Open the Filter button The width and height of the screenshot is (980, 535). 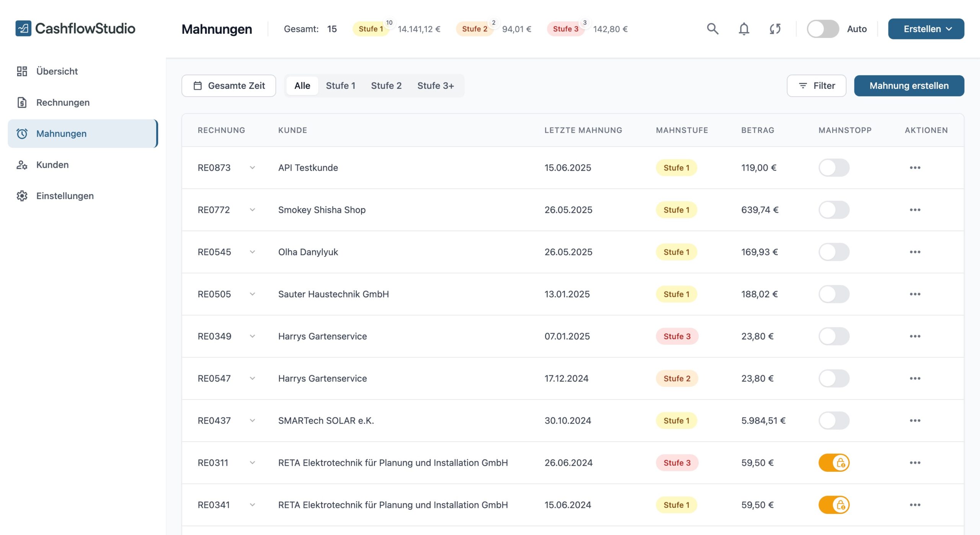(816, 86)
